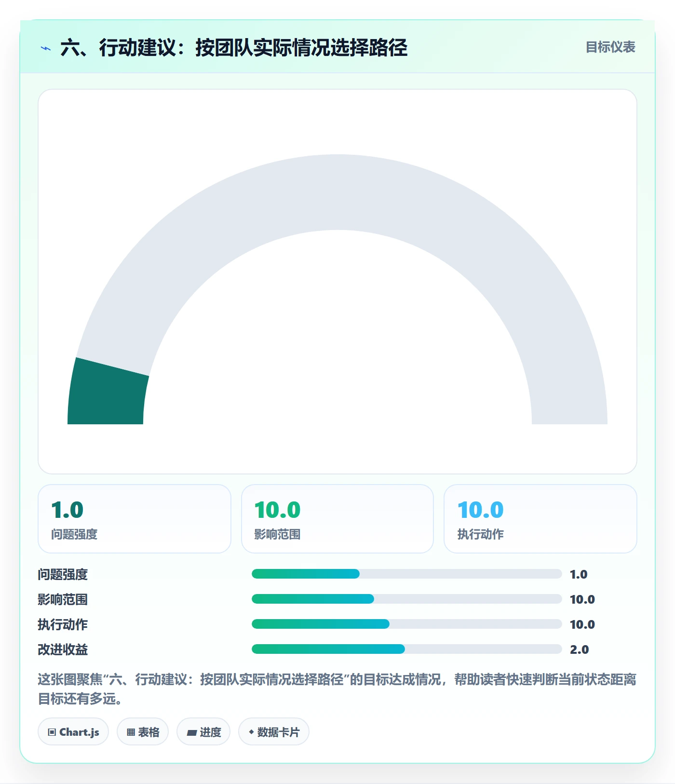Click the bar icon in 进度 chip
The image size is (675, 784).
tap(192, 733)
